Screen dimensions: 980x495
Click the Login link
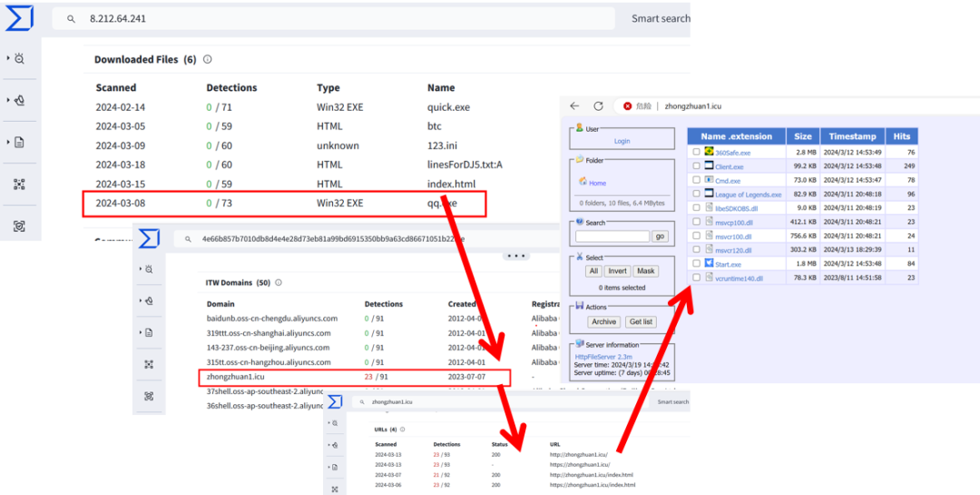pos(622,142)
